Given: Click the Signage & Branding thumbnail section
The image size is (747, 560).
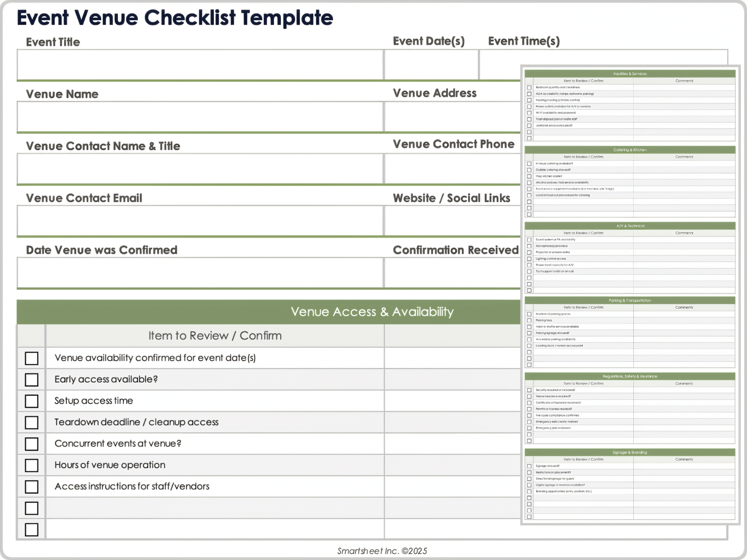Looking at the screenshot, I should (630, 452).
